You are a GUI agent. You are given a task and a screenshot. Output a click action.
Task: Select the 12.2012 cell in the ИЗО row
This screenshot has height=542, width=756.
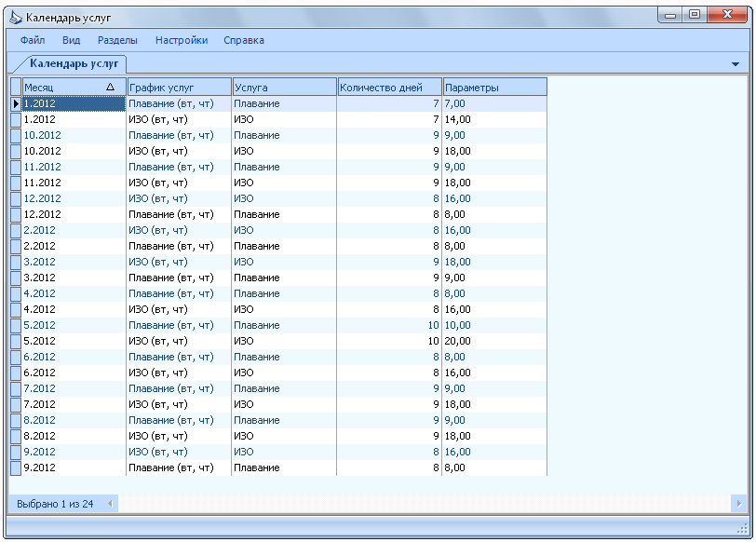coord(74,198)
